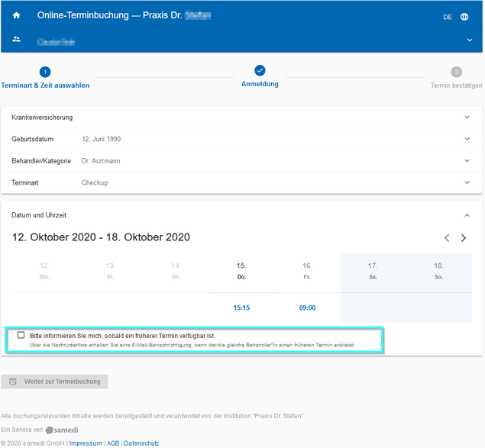The height and width of the screenshot is (448, 485).
Task: Click Weiter zur Terminbuchung button
Action: (54, 382)
